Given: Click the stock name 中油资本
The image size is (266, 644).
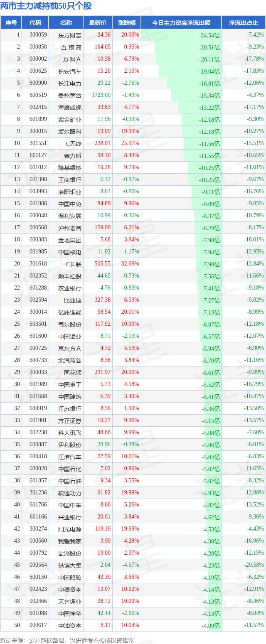Looking at the screenshot, I should [x=70, y=625].
